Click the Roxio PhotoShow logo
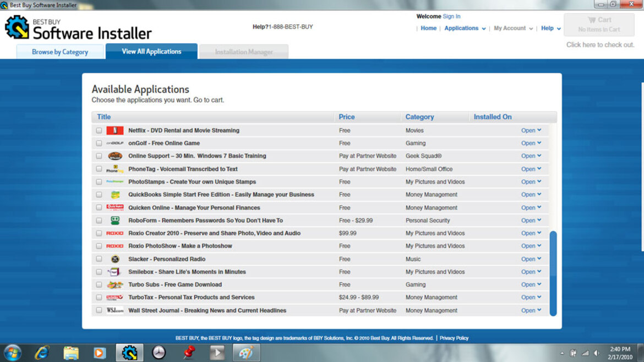The width and height of the screenshot is (644, 362). pos(114,246)
